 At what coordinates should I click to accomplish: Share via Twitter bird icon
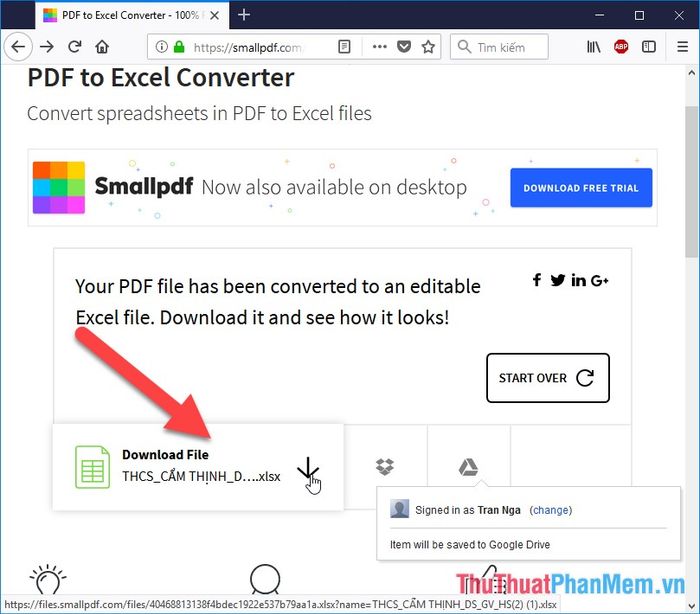coord(558,280)
